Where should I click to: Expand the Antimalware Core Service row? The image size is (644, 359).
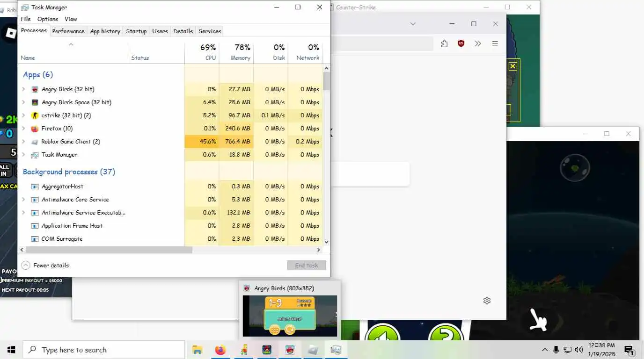24,200
